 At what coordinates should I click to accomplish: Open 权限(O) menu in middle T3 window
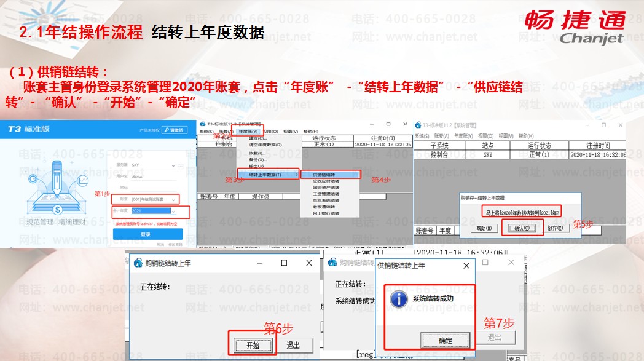(x=270, y=132)
